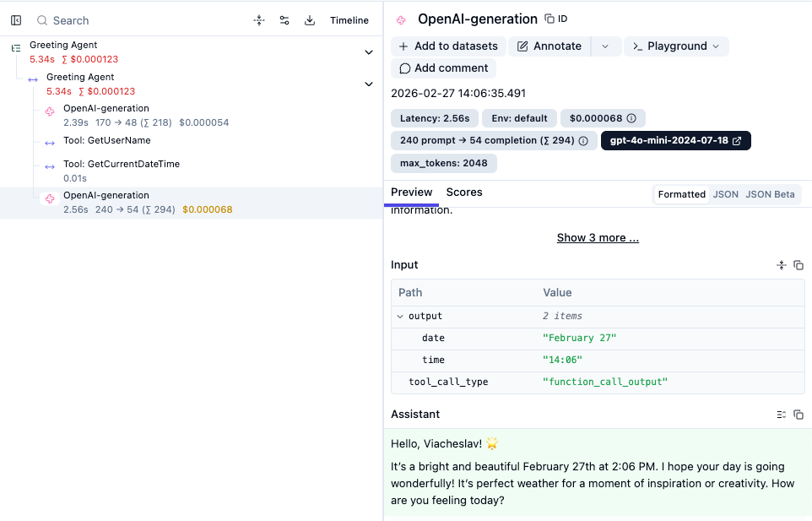Click the token usage info icon
This screenshot has height=521, width=812.
coord(583,141)
